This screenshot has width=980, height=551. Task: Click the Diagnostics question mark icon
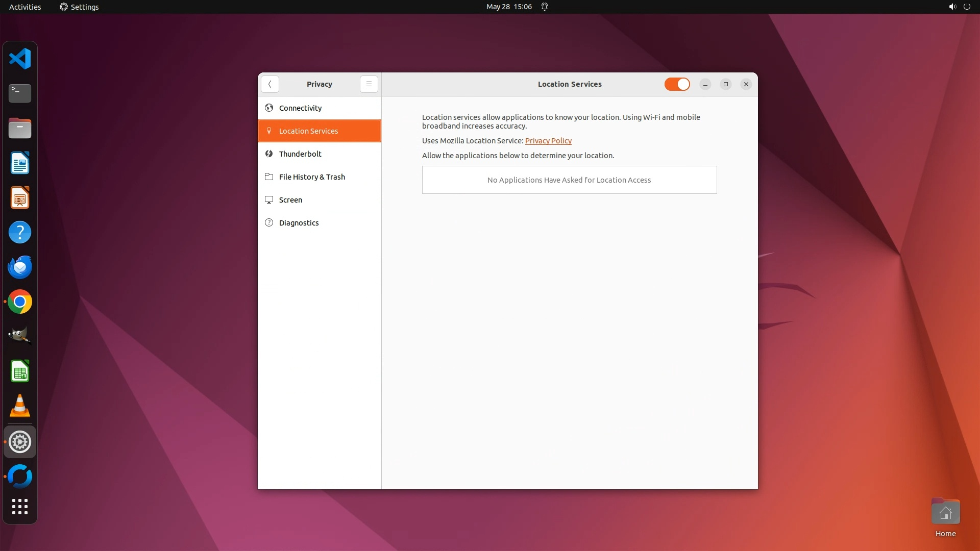(269, 223)
